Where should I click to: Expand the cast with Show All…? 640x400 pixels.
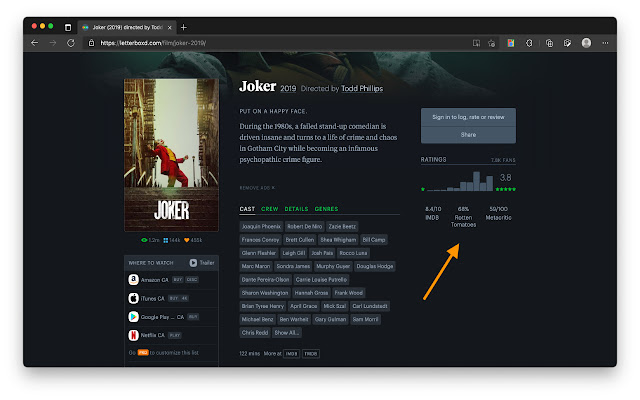287,333
